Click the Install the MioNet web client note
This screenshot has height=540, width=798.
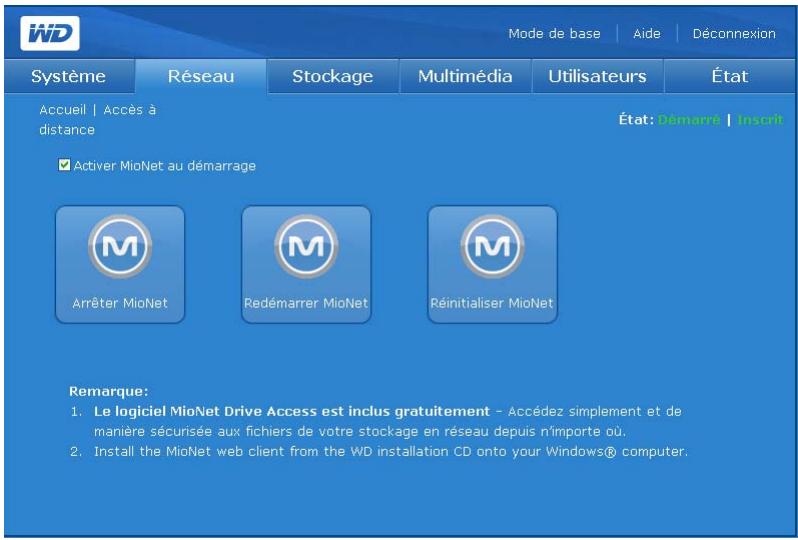(390, 451)
